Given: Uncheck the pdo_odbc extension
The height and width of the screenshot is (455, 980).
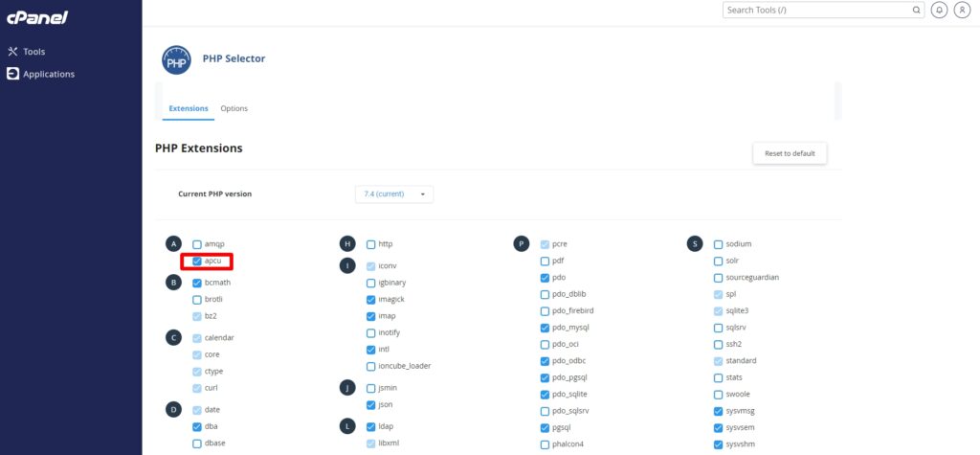Looking at the screenshot, I should pos(545,361).
